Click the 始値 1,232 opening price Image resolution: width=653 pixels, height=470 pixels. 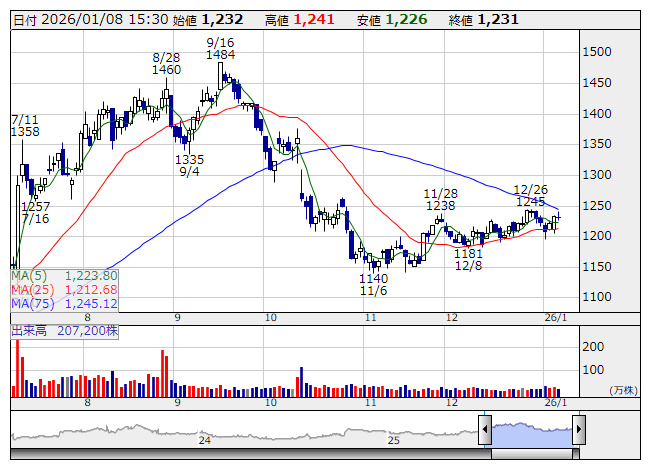tap(208, 20)
